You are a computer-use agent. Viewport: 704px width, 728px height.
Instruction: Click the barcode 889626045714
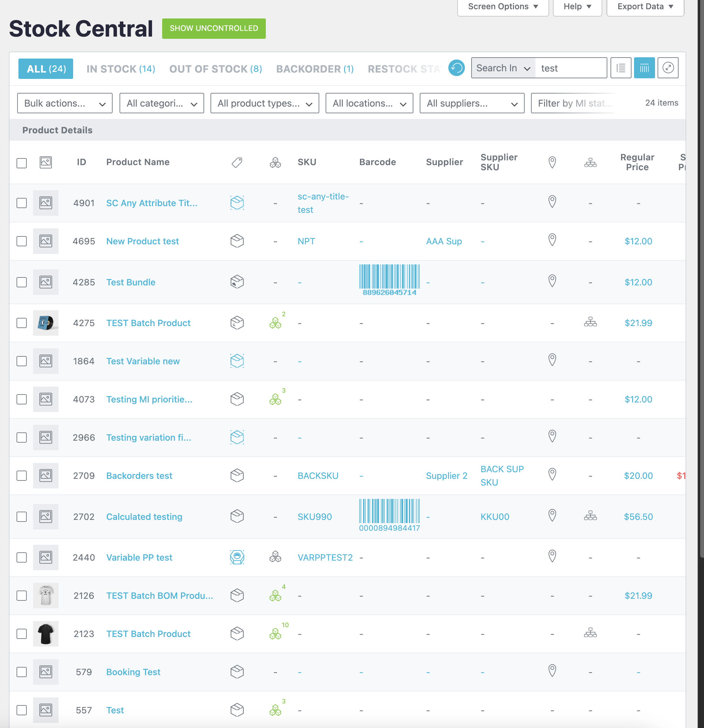coord(389,280)
